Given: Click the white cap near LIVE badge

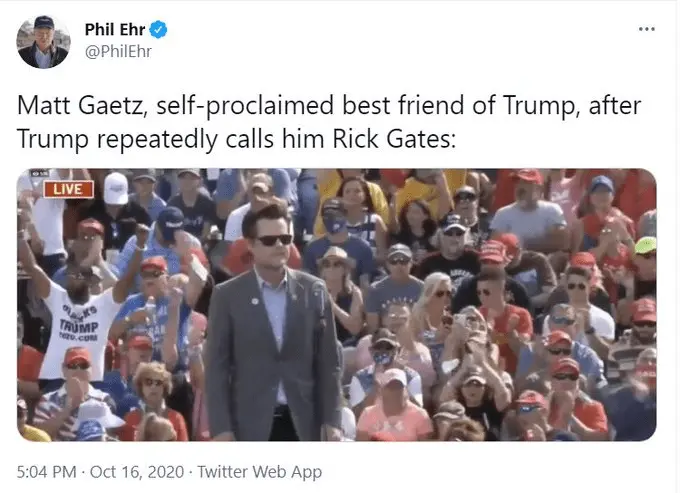Looking at the screenshot, I should pos(116,188).
